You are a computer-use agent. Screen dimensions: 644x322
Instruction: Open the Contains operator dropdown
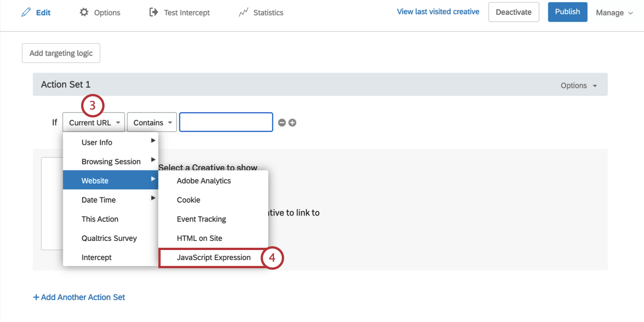[152, 122]
